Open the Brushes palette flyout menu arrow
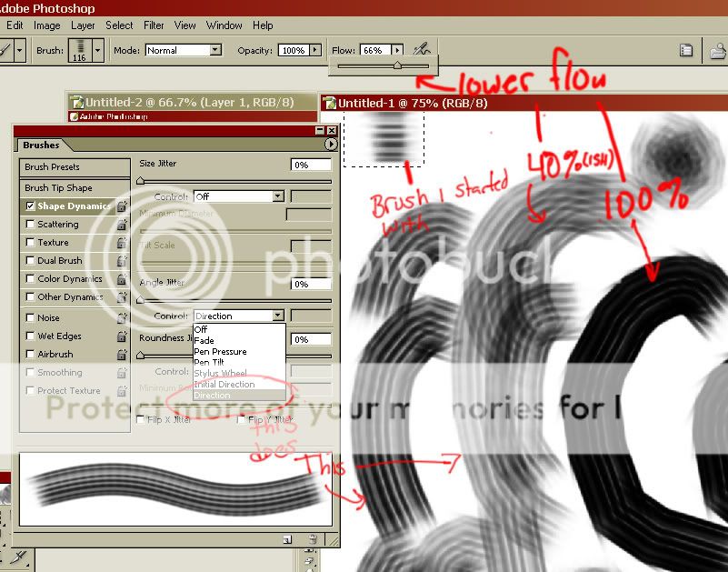728x572 pixels. coord(331,145)
